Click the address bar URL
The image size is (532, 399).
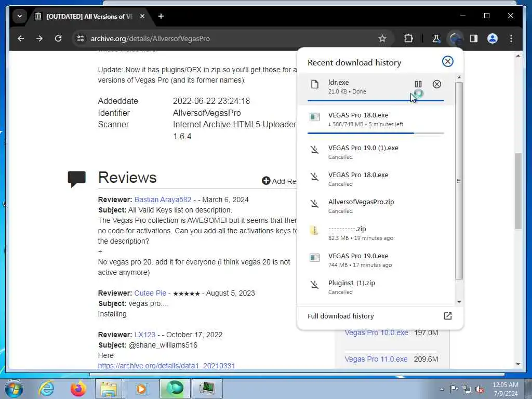point(150,38)
